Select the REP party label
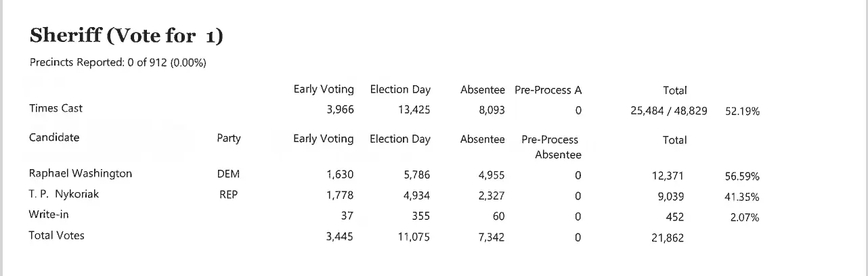 [228, 195]
